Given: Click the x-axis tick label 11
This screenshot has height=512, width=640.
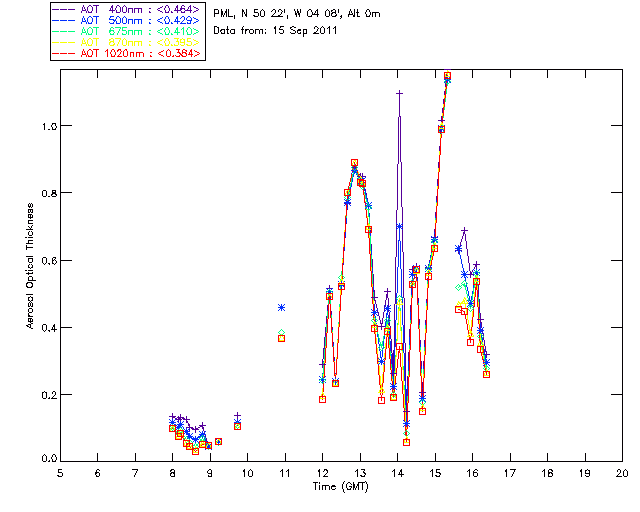Looking at the screenshot, I should coord(284,473).
